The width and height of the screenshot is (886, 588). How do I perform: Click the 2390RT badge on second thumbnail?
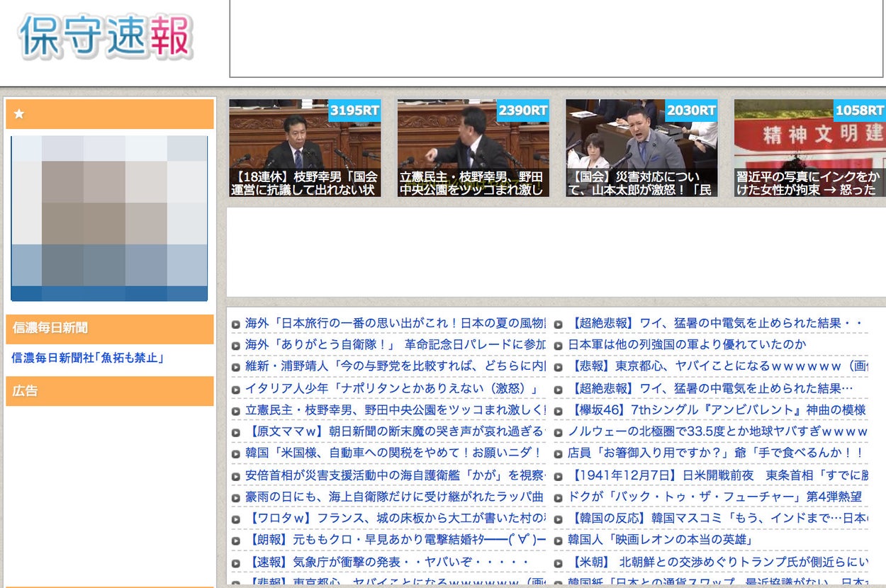click(522, 110)
